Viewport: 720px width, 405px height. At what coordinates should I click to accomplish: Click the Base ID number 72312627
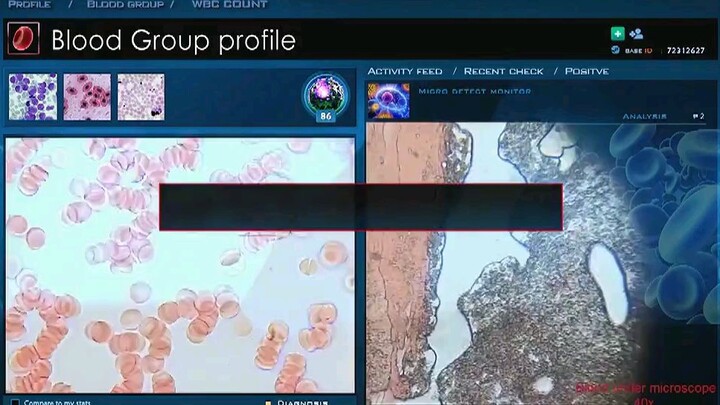tap(686, 51)
